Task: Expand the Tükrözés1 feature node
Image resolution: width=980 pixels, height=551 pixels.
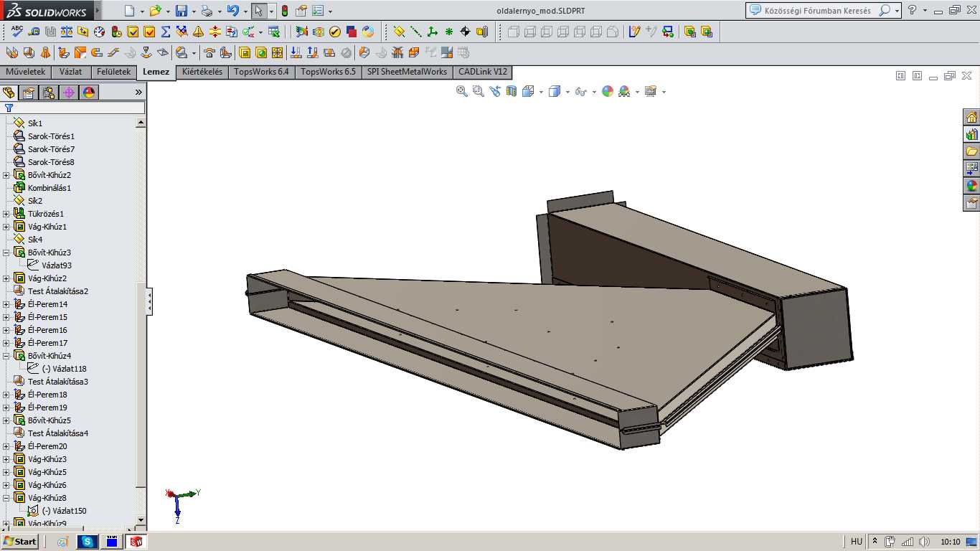Action: [x=6, y=214]
